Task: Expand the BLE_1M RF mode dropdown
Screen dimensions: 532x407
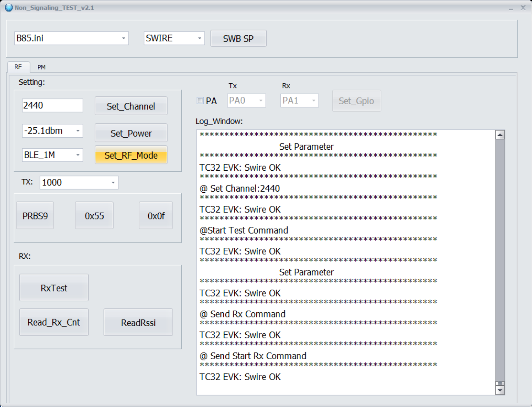Action: (x=78, y=155)
